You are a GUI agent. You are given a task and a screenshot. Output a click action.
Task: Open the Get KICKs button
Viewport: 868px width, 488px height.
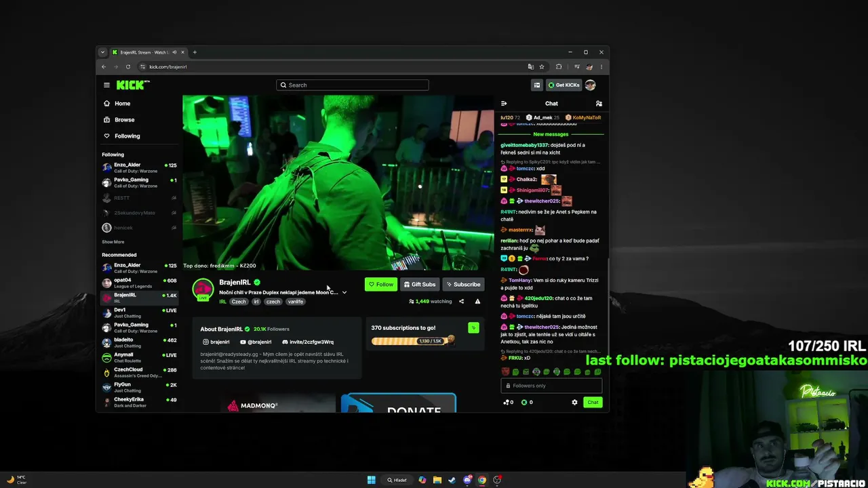564,85
